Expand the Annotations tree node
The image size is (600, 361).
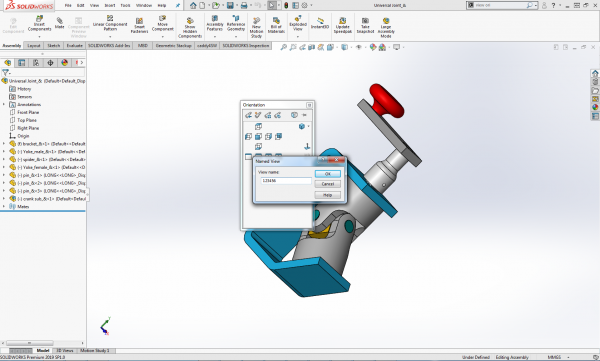click(x=4, y=104)
